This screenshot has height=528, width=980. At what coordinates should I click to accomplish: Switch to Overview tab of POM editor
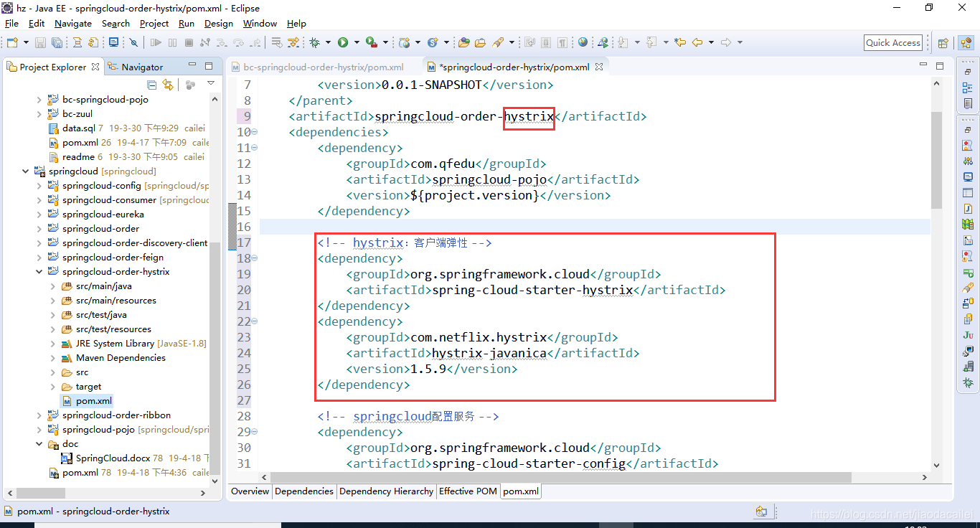coord(250,491)
